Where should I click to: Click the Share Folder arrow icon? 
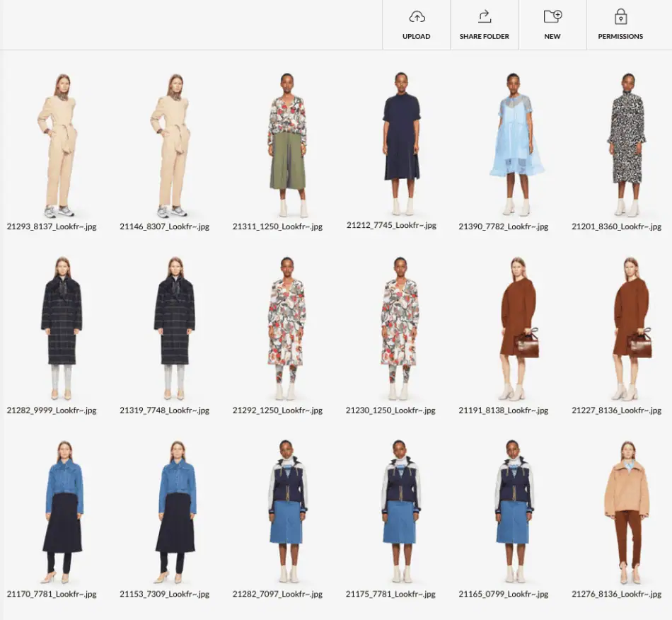(x=485, y=17)
